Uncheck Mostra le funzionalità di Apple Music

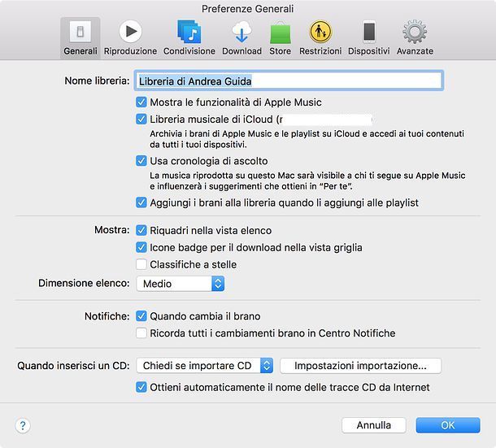141,102
